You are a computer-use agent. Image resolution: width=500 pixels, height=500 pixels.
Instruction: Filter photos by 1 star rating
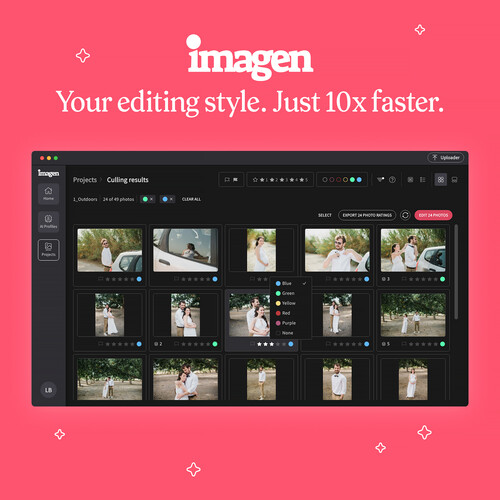point(264,180)
